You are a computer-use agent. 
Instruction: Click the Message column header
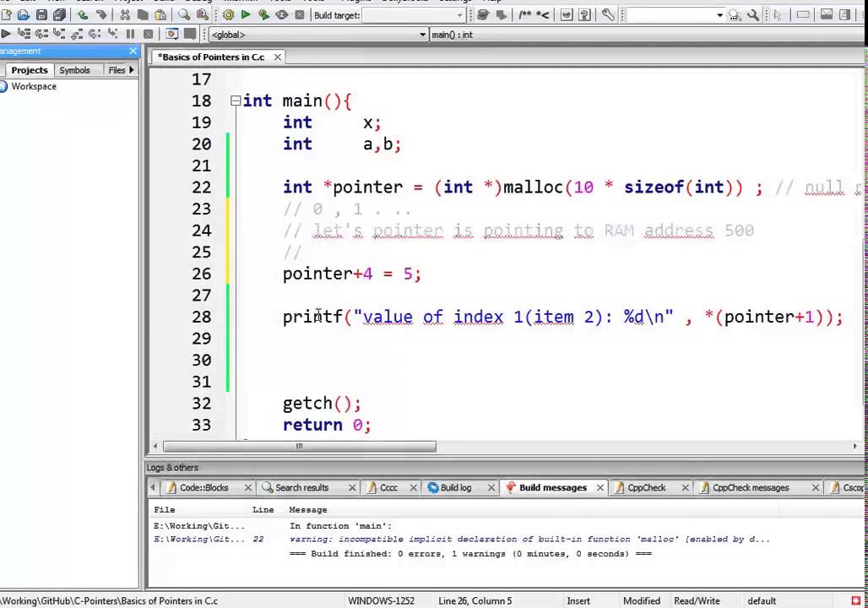pyautogui.click(x=308, y=509)
